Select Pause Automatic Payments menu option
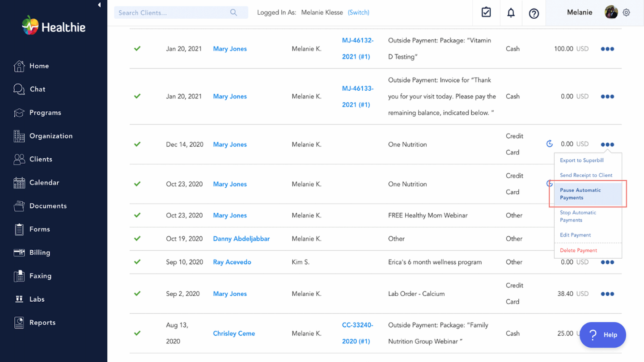Screen dimensions: 644x362 (x=580, y=194)
